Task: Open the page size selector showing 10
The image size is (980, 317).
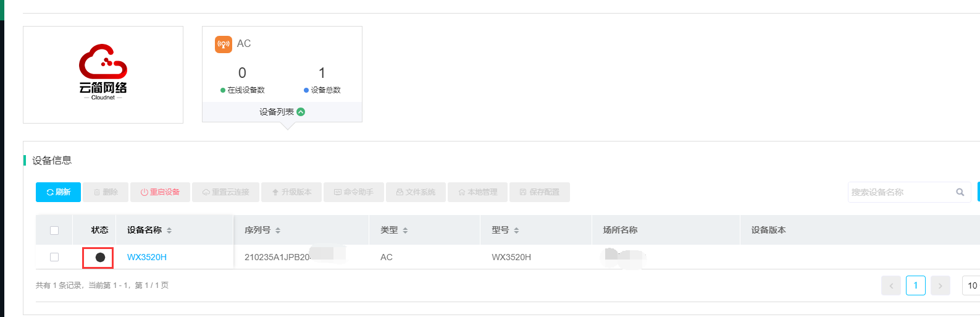Action: [971, 285]
